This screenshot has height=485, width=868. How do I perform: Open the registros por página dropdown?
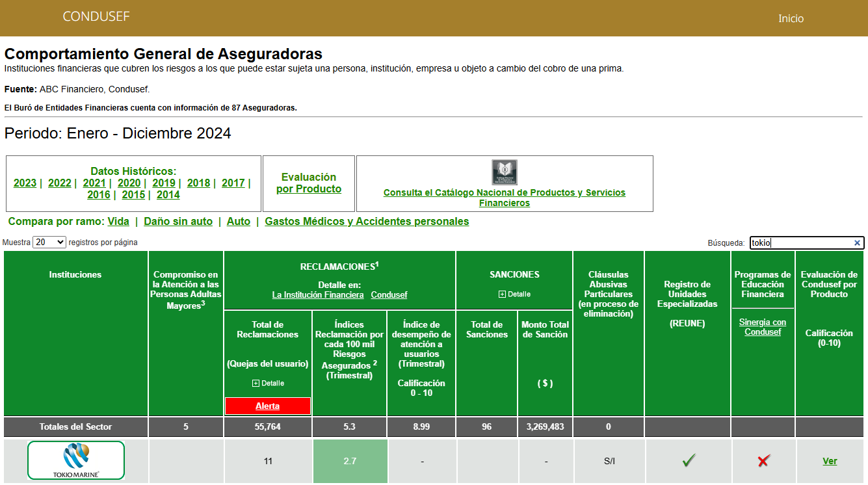click(49, 242)
